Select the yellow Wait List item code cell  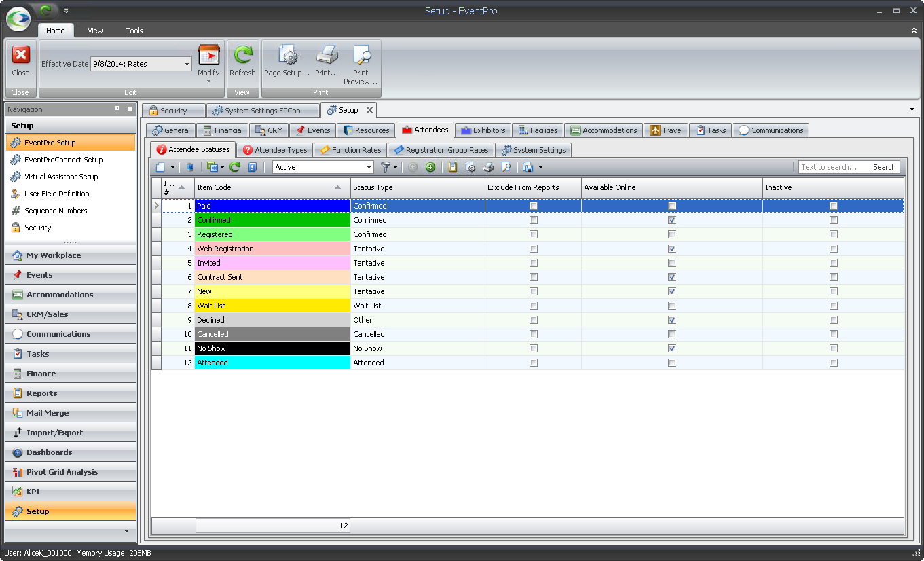(272, 306)
